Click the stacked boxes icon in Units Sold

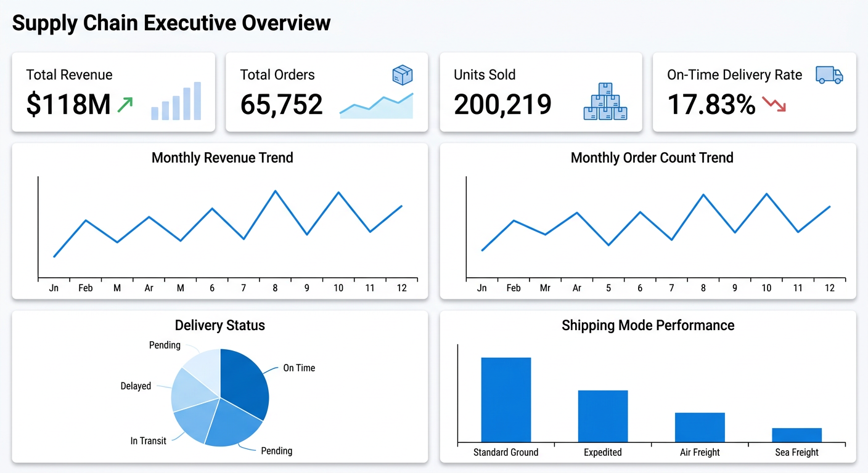605,101
